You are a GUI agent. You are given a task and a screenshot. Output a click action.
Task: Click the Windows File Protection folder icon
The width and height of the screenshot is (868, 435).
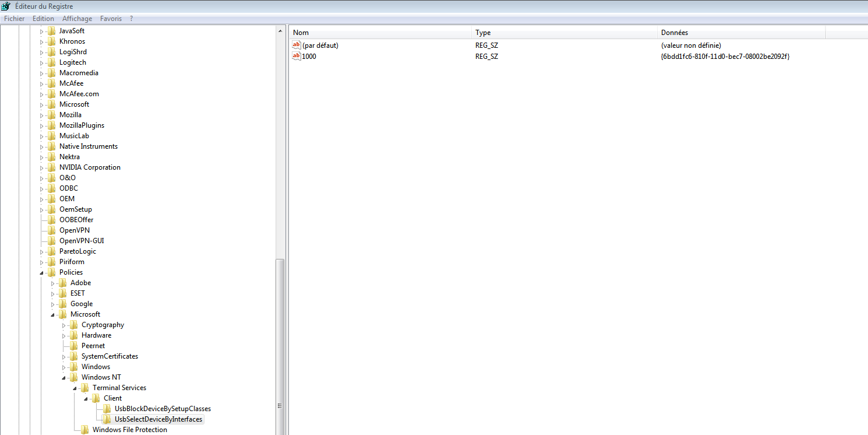click(85, 429)
